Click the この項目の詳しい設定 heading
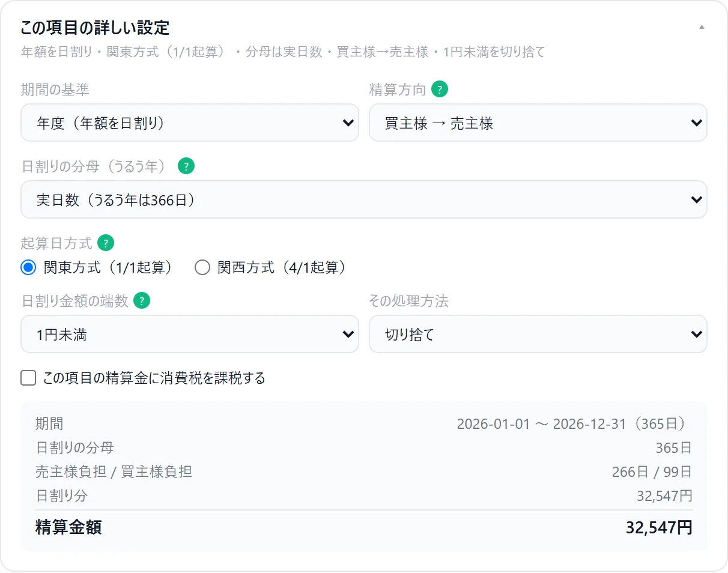Image resolution: width=728 pixels, height=573 pixels. point(95,28)
